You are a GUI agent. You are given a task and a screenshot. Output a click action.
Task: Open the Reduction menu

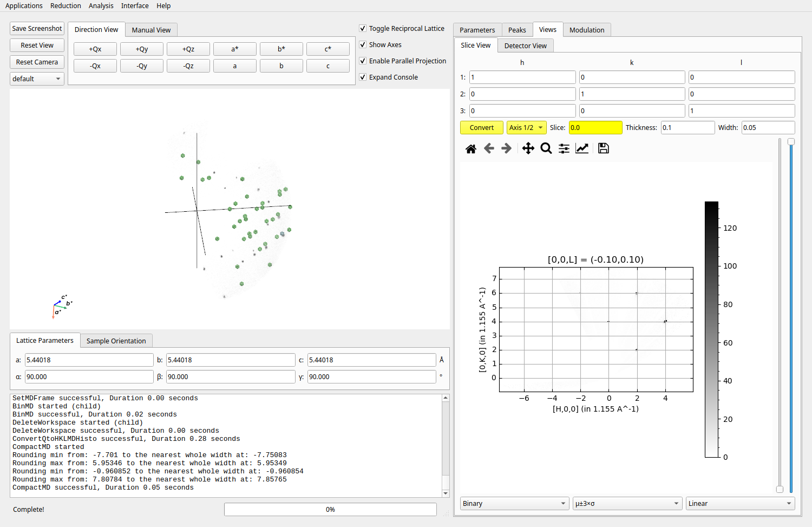pos(66,5)
